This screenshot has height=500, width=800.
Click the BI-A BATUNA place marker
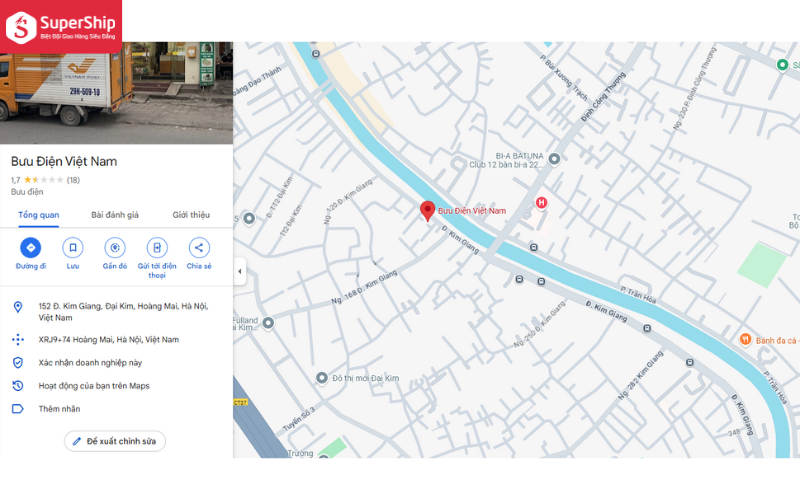(x=554, y=159)
